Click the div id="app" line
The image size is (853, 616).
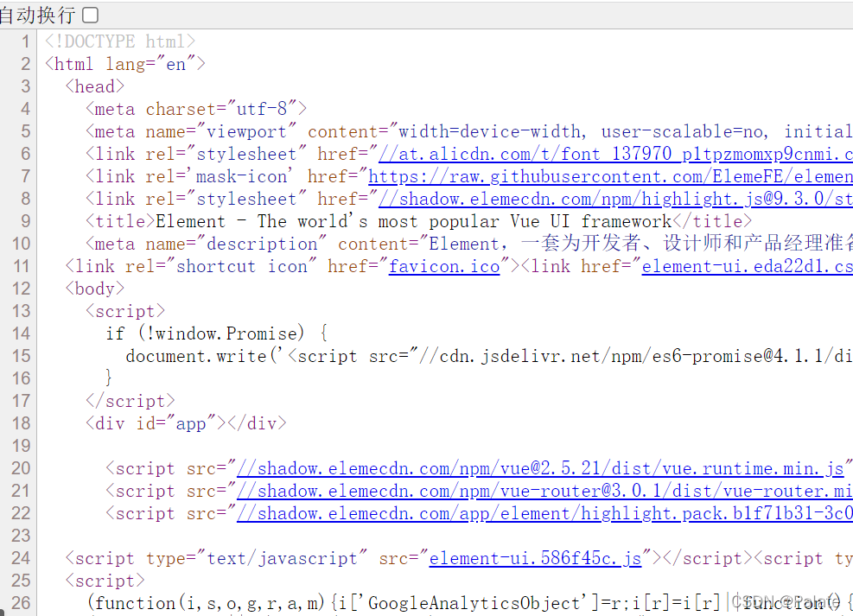click(186, 423)
